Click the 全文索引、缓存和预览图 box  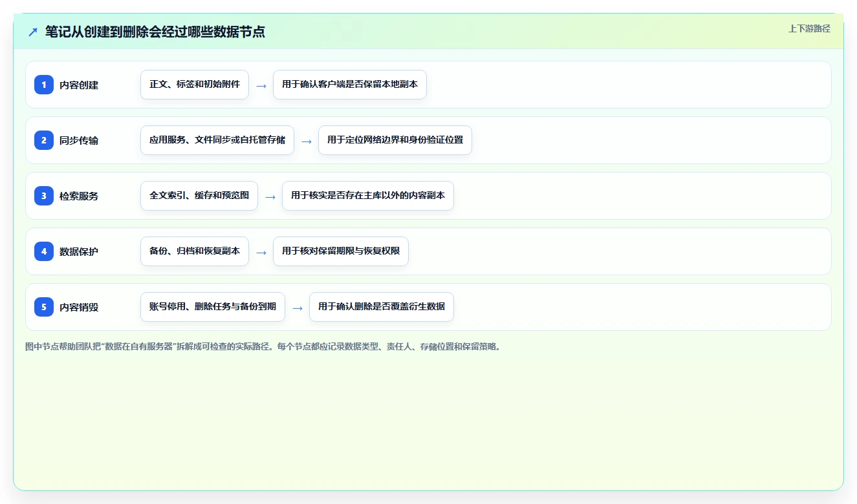tap(199, 196)
